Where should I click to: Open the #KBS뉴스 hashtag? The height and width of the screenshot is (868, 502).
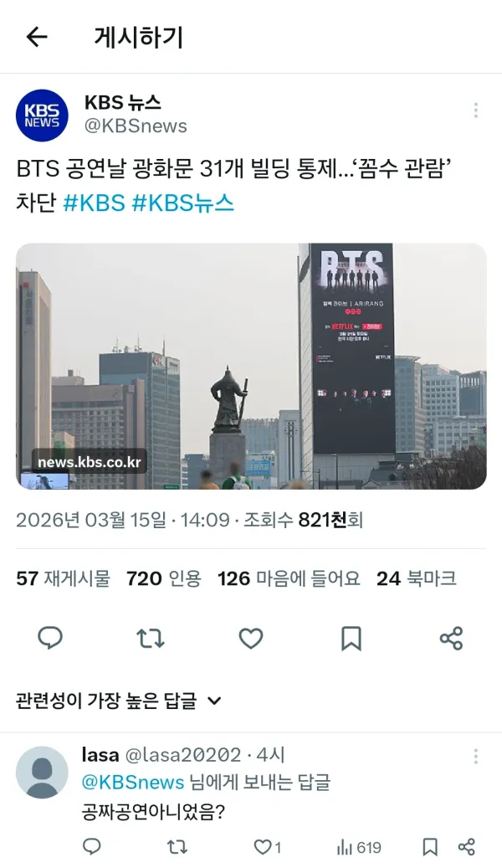183,203
